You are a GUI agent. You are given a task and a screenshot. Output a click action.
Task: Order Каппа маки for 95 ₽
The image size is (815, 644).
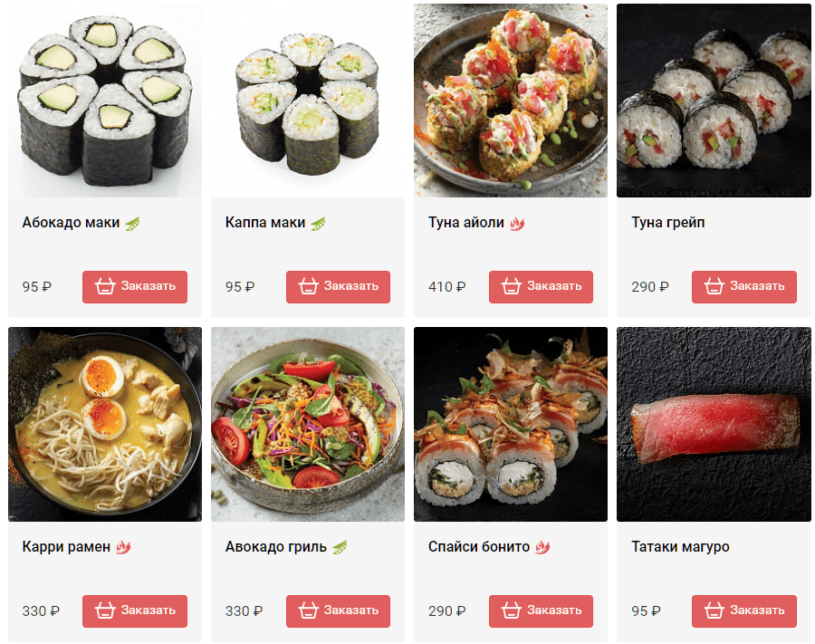[x=339, y=287]
